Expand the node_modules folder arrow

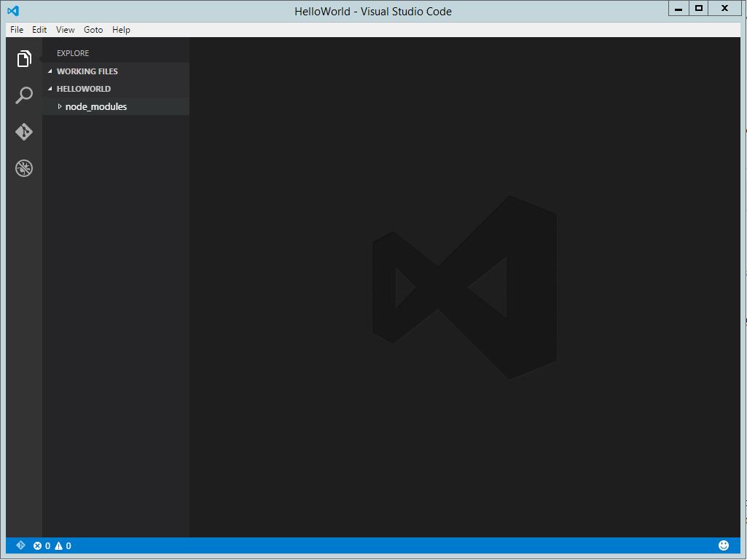tap(60, 106)
